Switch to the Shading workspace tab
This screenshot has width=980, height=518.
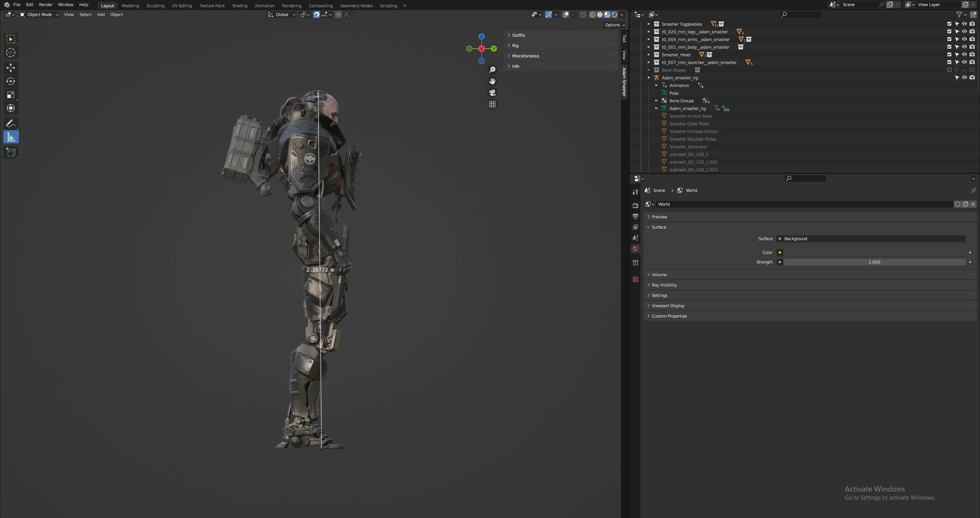click(240, 5)
